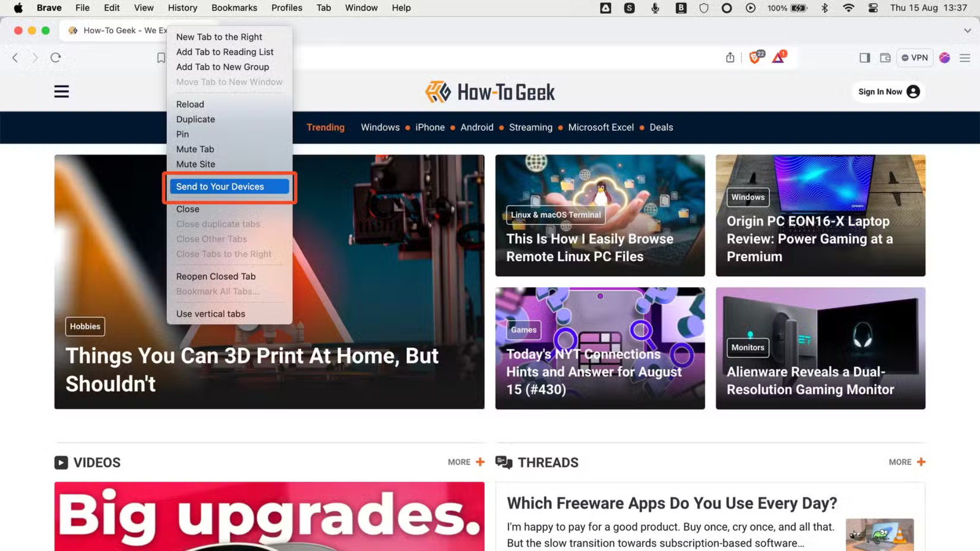Show More videos under the Videos section
The width and height of the screenshot is (980, 551).
tap(464, 462)
